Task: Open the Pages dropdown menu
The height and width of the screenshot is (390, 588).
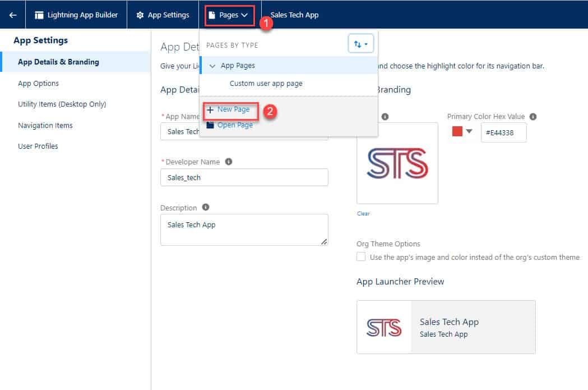Action: click(x=229, y=15)
